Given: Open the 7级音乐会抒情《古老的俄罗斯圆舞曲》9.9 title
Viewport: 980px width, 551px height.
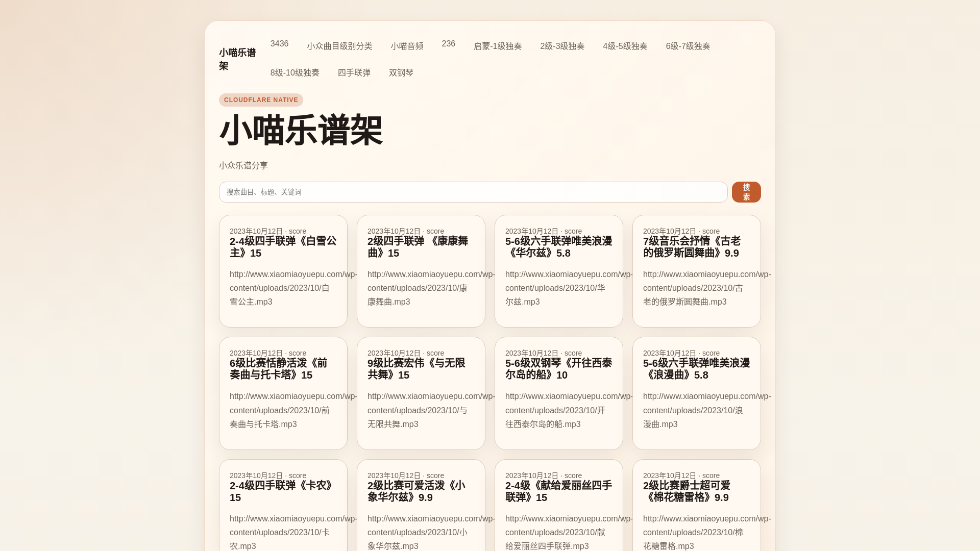Looking at the screenshot, I should (692, 247).
